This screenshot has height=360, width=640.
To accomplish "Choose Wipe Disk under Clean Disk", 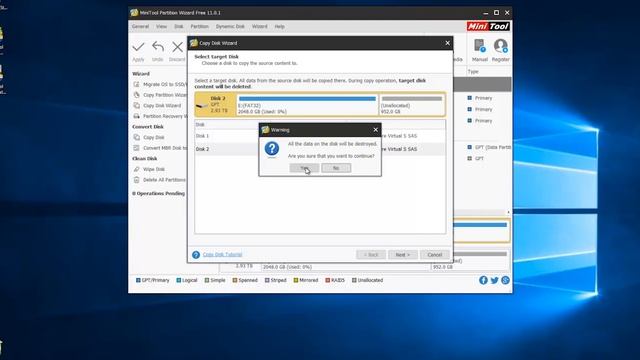I will 154,169.
